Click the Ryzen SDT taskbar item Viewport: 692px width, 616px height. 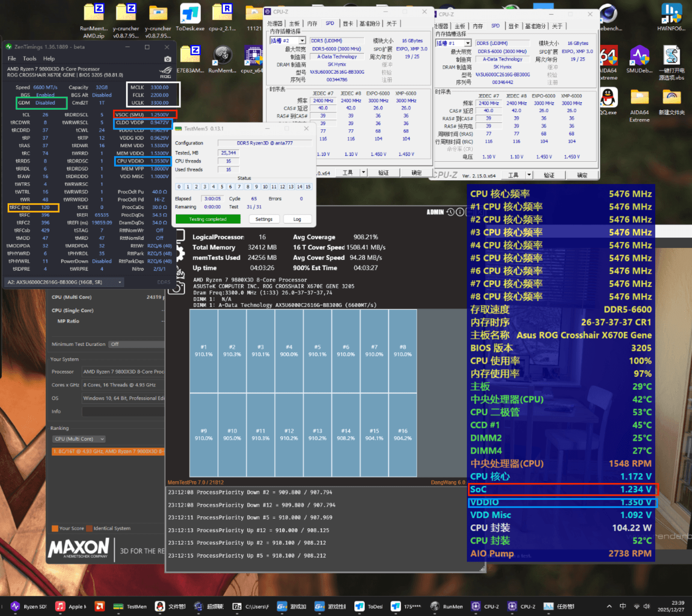click(x=28, y=606)
